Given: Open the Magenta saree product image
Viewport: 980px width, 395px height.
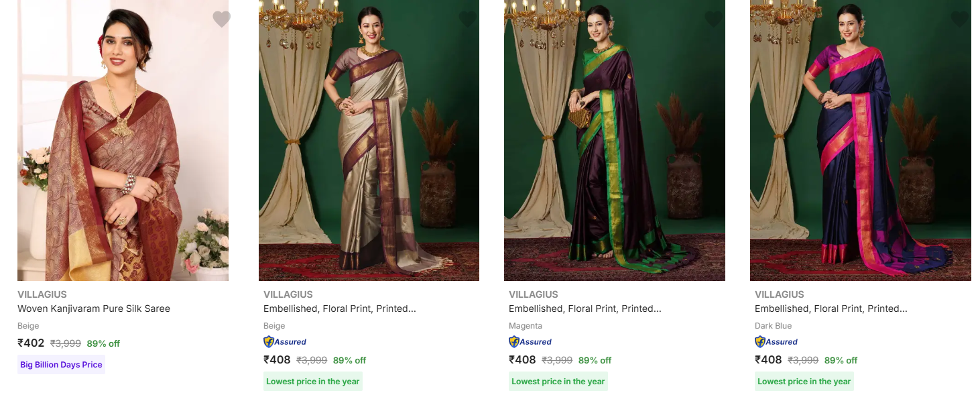Looking at the screenshot, I should (x=615, y=140).
